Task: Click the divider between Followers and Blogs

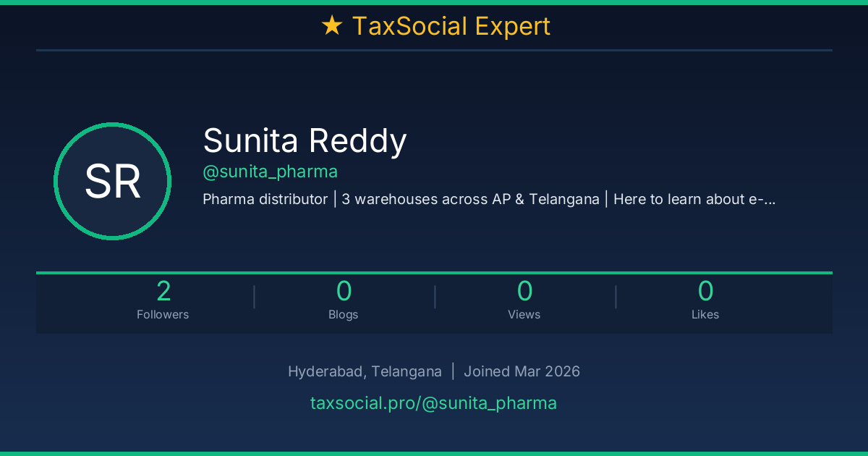Action: click(254, 297)
